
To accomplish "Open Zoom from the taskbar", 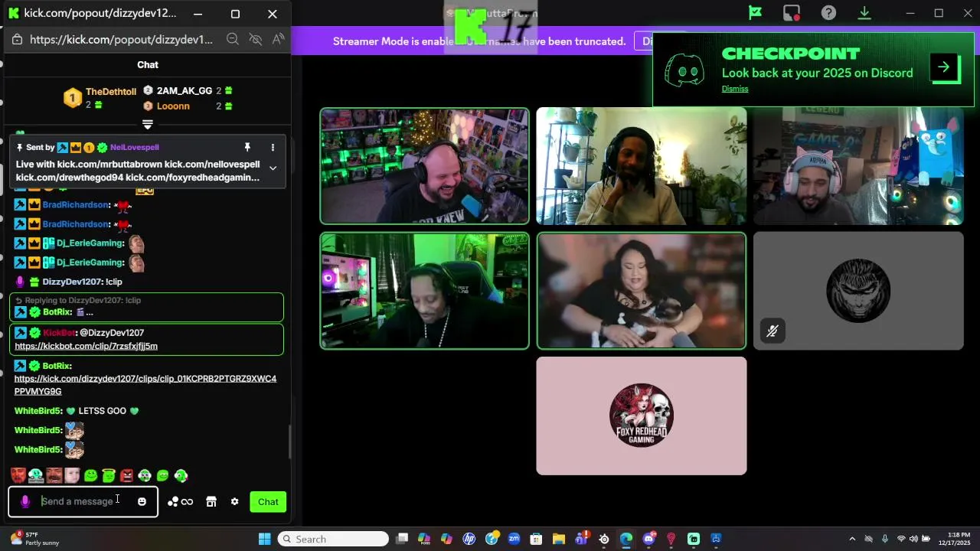I will point(514,539).
